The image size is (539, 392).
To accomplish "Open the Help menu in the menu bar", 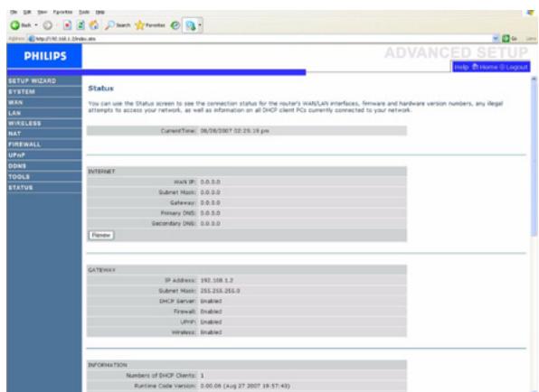I will coord(100,12).
